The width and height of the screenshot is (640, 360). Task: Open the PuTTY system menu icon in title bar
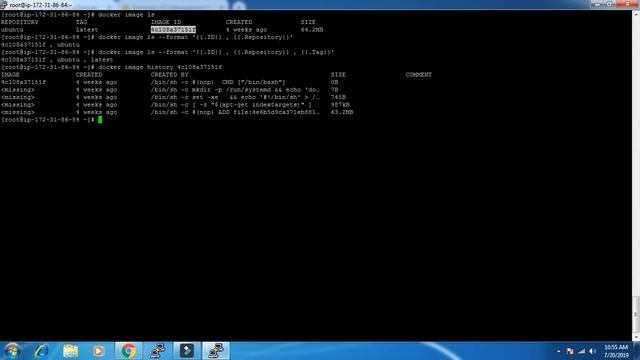(x=4, y=5)
